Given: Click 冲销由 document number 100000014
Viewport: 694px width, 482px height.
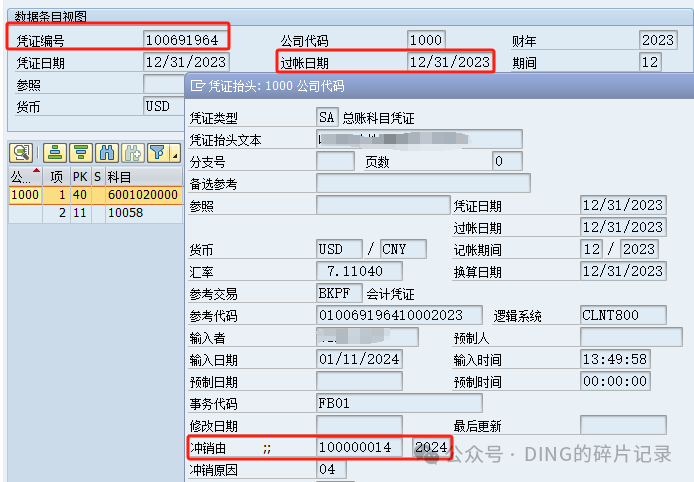Looking at the screenshot, I should pos(359,447).
